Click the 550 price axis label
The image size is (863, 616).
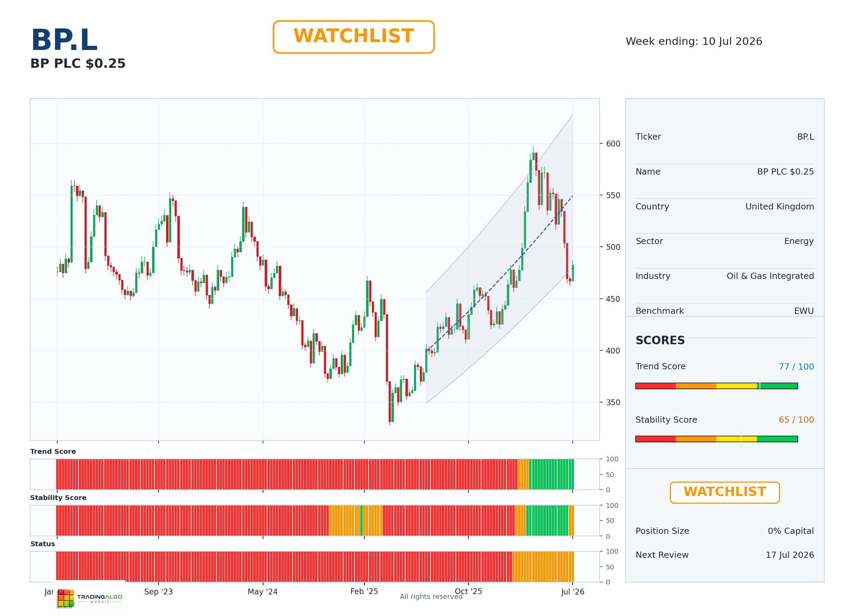point(613,195)
